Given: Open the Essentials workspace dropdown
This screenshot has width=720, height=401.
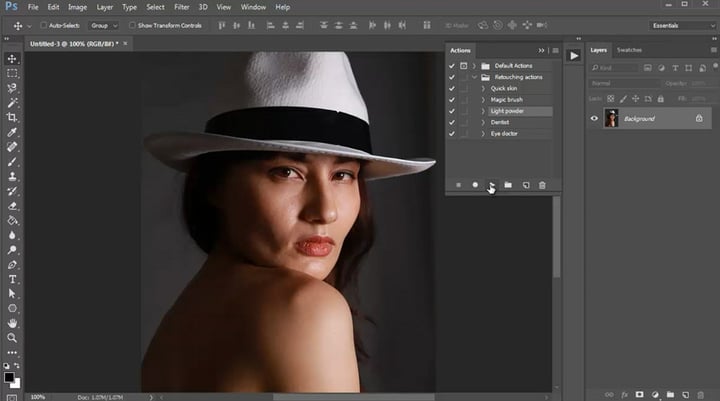Looking at the screenshot, I should pyautogui.click(x=681, y=25).
